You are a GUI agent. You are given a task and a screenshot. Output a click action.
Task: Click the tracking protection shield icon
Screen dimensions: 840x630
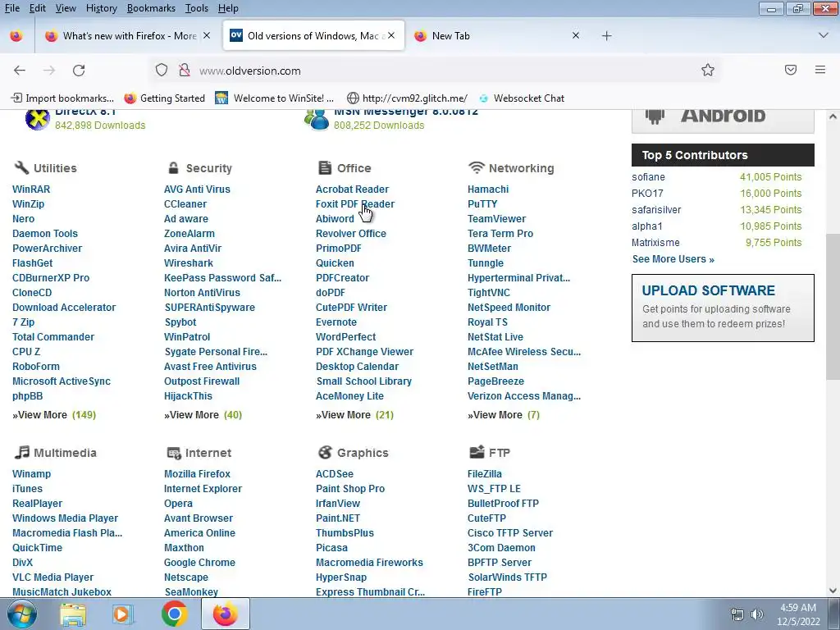pos(162,71)
